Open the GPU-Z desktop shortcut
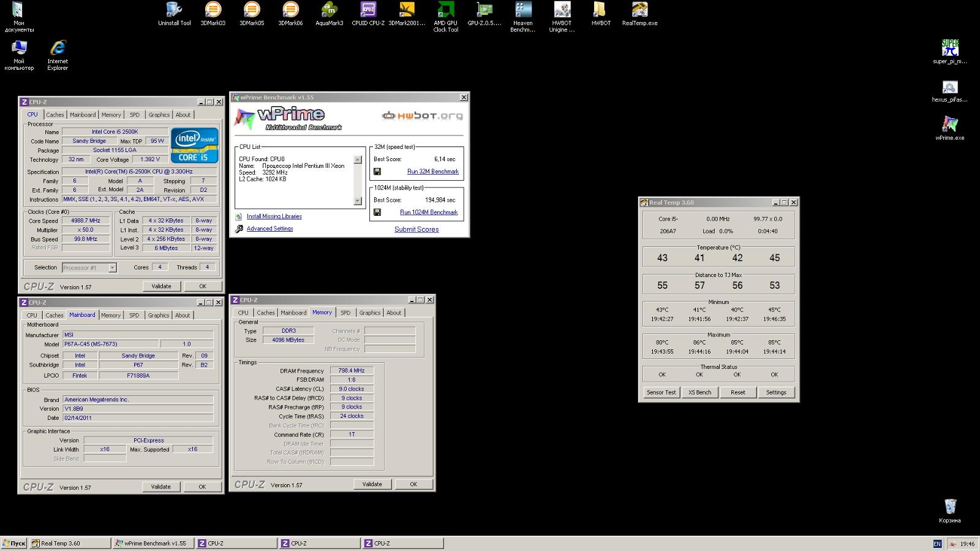The height and width of the screenshot is (551, 980). click(484, 13)
